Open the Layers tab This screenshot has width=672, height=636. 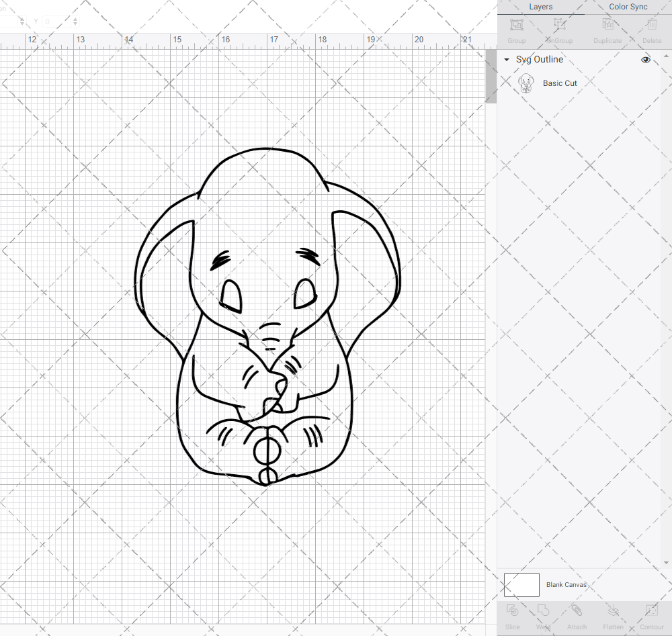point(540,7)
